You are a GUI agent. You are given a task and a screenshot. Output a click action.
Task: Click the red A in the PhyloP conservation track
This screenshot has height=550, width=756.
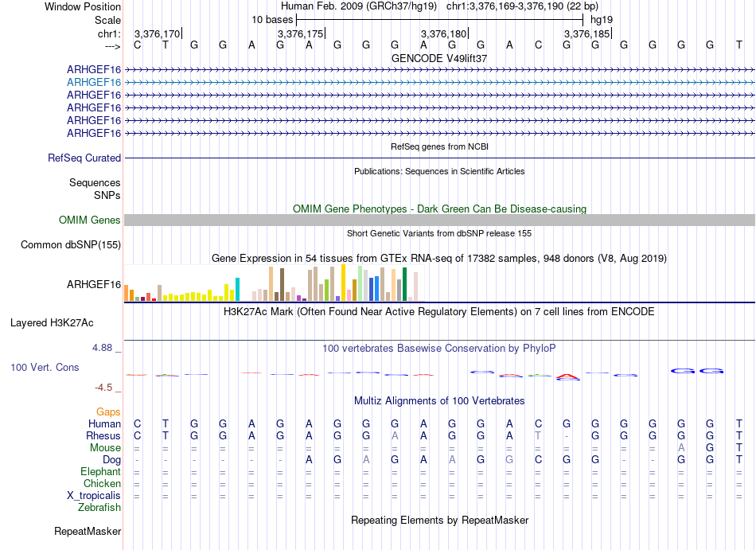[567, 376]
